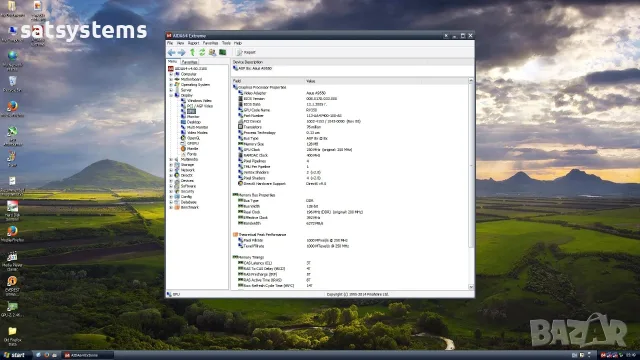The width and height of the screenshot is (640, 360).
Task: Expand the Network tree node
Action: (171, 170)
